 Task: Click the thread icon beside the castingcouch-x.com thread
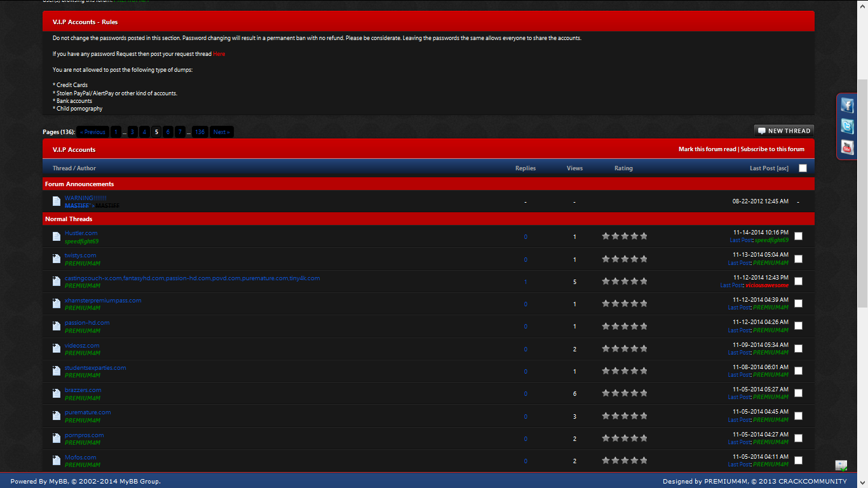(x=57, y=281)
